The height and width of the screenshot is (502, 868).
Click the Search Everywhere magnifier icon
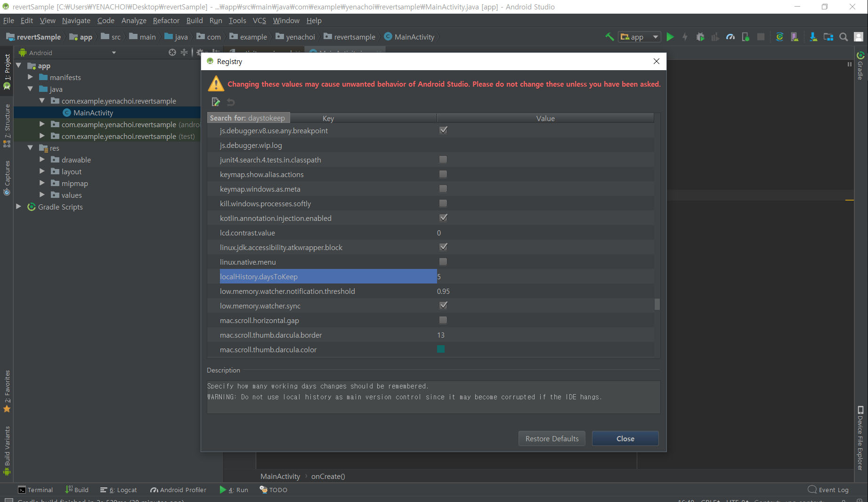pyautogui.click(x=844, y=37)
